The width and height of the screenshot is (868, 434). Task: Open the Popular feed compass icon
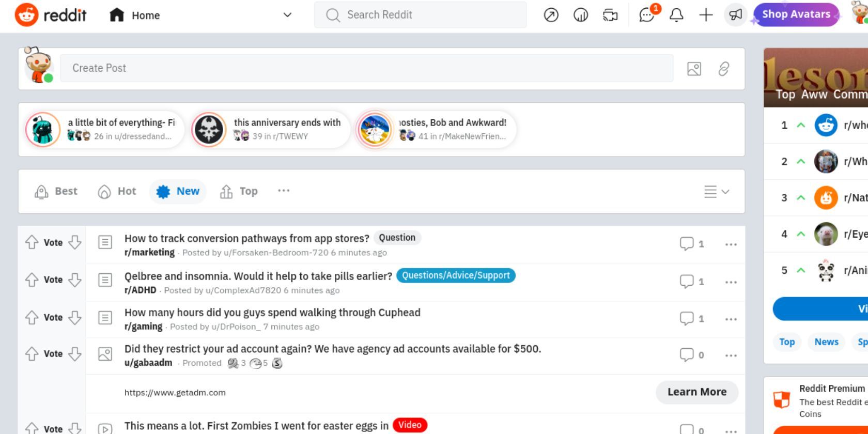pos(551,15)
